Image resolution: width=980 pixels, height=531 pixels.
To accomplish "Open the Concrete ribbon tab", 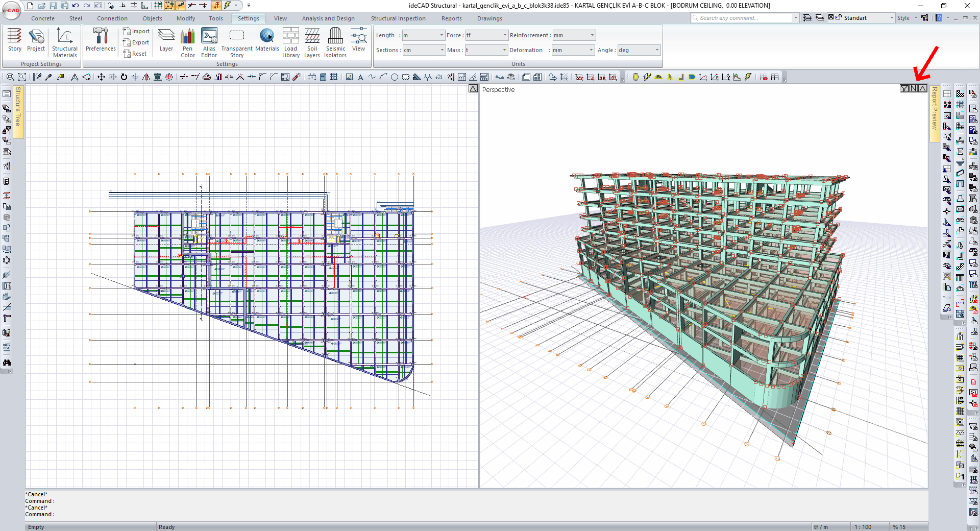I will [43, 18].
